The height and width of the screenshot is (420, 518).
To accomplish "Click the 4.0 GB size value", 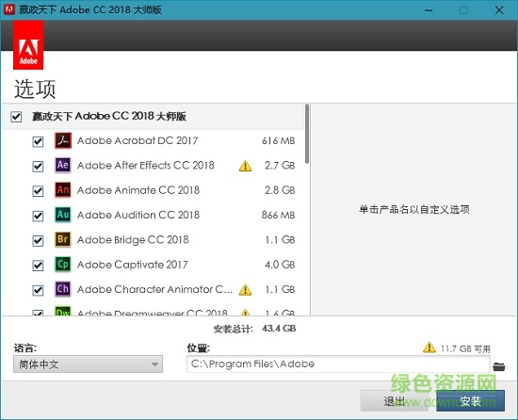I will (x=280, y=265).
